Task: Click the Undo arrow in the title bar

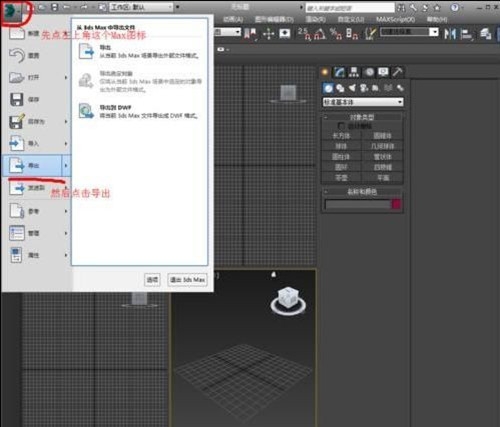Action: pos(67,7)
